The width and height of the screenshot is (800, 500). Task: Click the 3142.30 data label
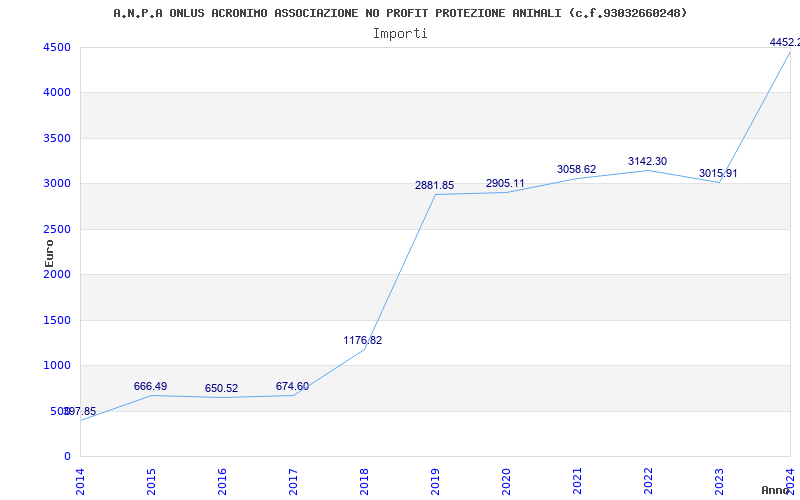[x=647, y=161]
